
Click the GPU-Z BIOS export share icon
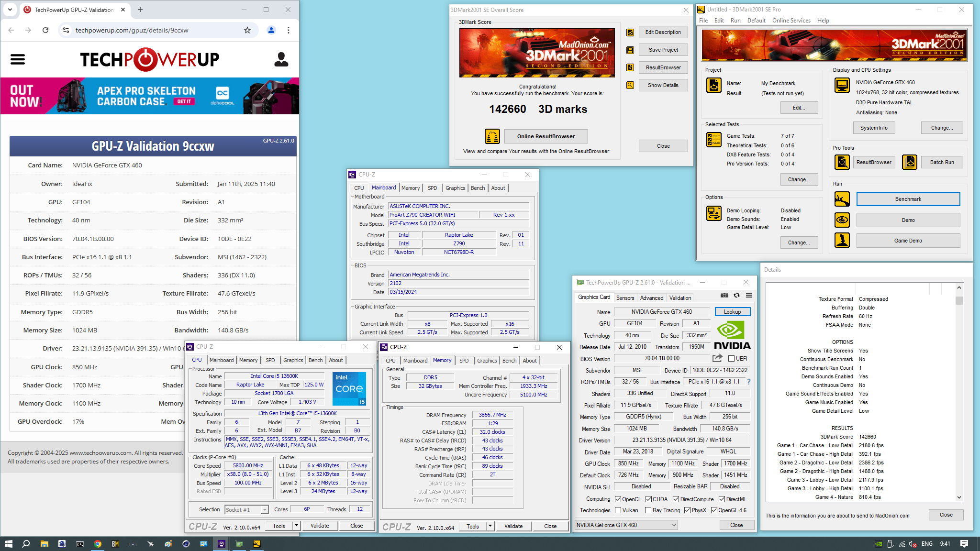coord(717,358)
